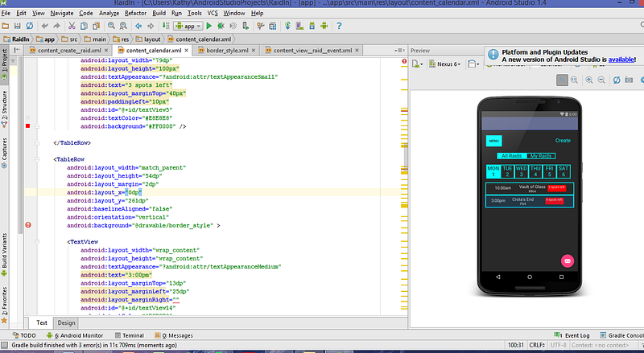The image size is (644, 353).
Task: Click the Copy toolbar icon
Action: pyautogui.click(x=84, y=26)
